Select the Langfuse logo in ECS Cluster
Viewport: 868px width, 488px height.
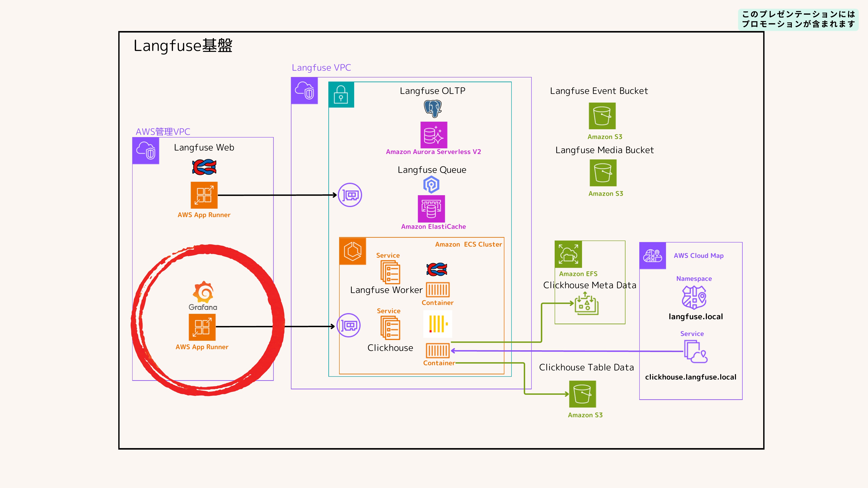[437, 269]
